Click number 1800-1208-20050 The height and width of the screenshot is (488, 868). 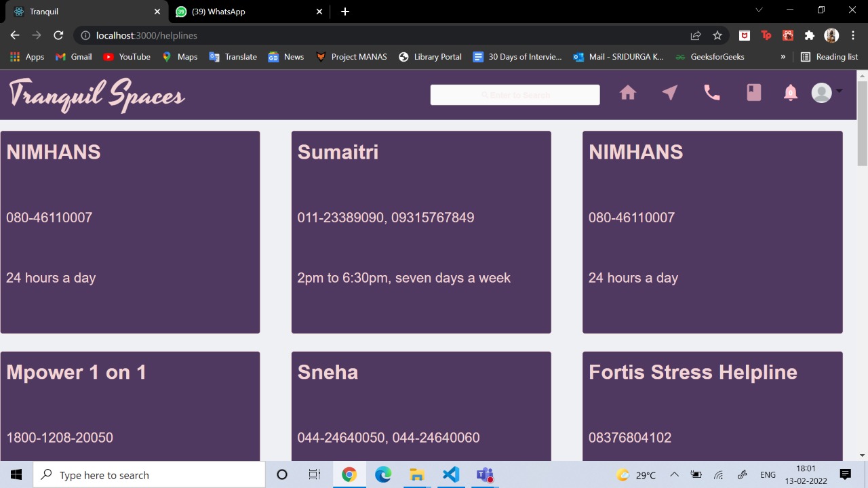(60, 438)
